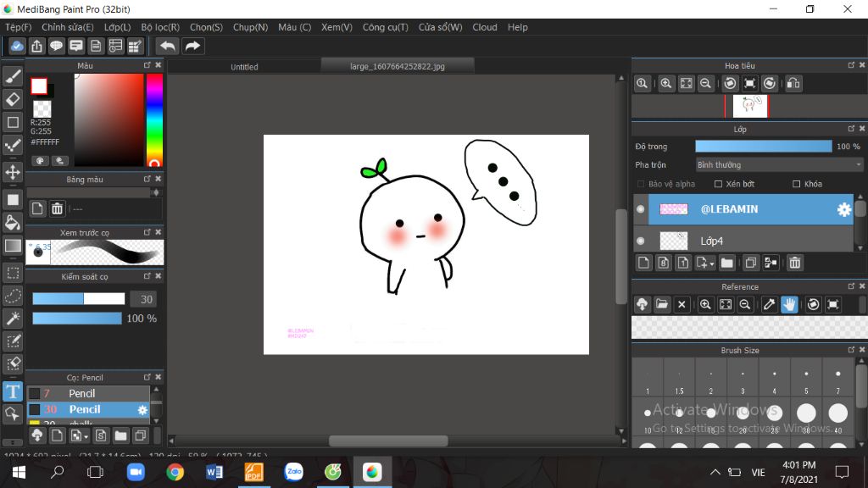Image resolution: width=868 pixels, height=488 pixels.
Task: Select the Dot pencil tool
Action: (x=13, y=145)
